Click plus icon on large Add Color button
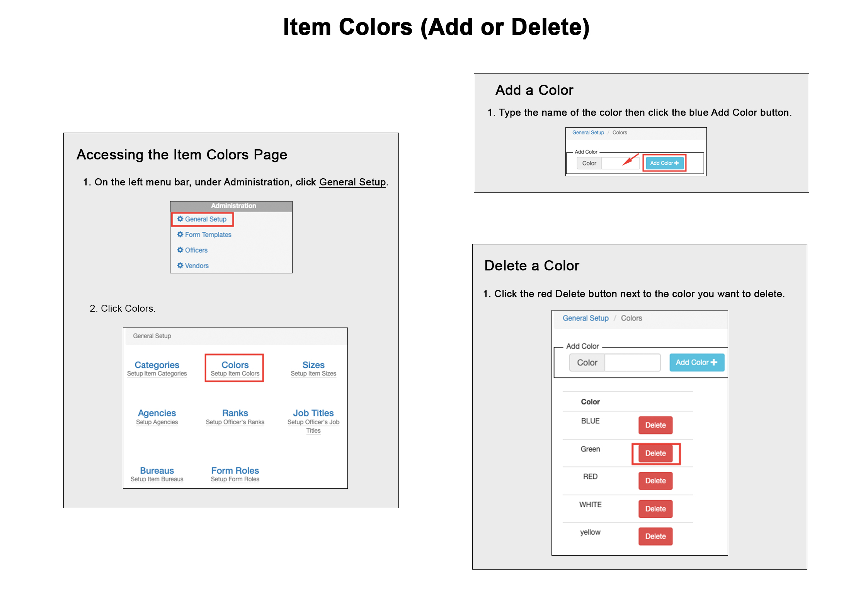The image size is (868, 592). coord(714,362)
